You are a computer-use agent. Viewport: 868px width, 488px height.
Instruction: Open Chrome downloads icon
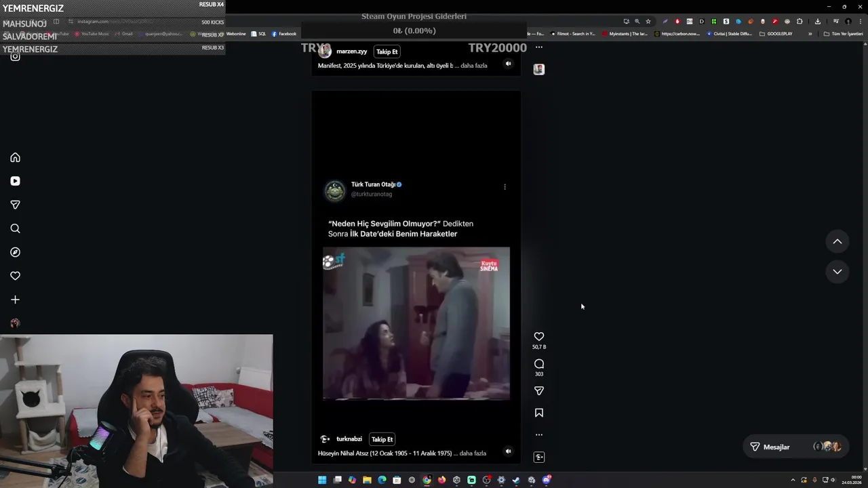click(818, 22)
